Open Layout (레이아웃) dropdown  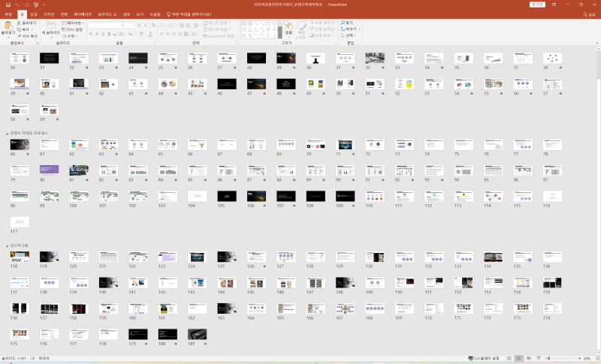click(x=73, y=23)
